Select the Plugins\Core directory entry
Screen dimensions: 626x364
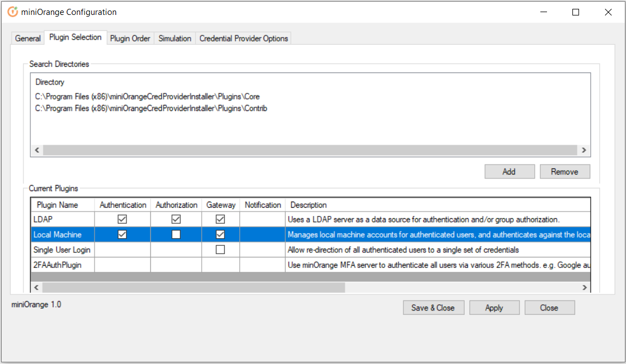coord(148,97)
